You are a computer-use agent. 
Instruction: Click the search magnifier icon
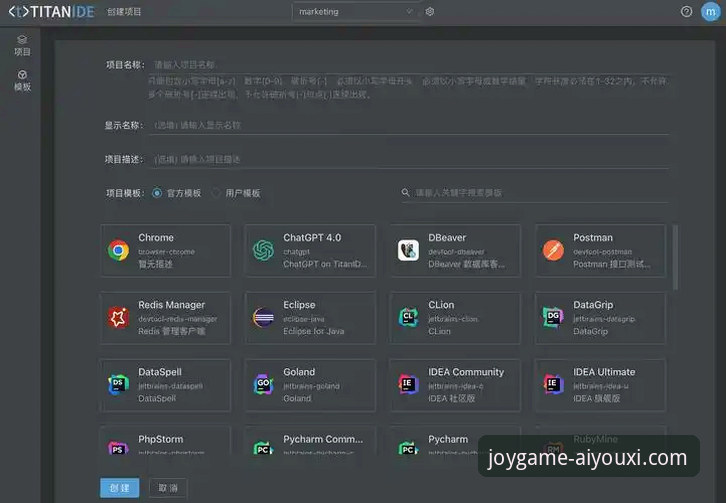tap(406, 192)
